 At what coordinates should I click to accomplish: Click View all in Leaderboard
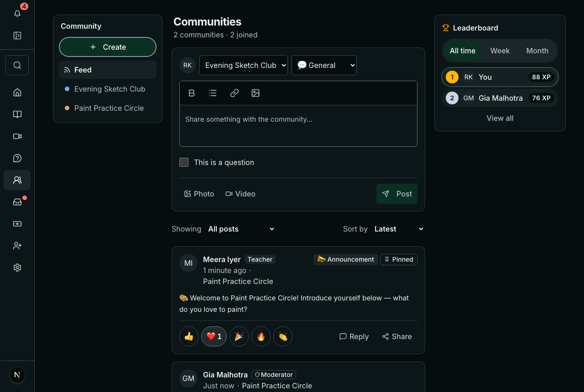pyautogui.click(x=500, y=118)
